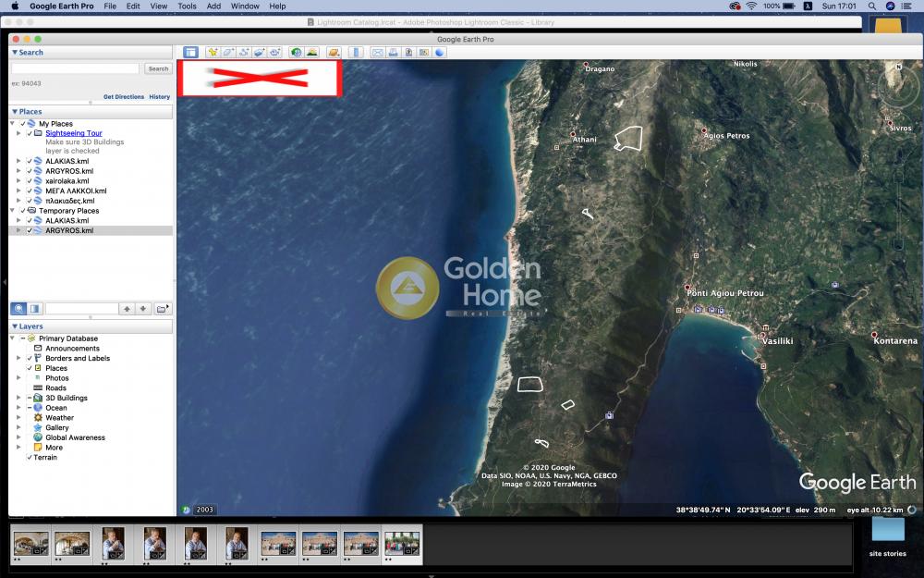Open the Show Ruler tool
The height and width of the screenshot is (578, 924).
click(x=356, y=53)
